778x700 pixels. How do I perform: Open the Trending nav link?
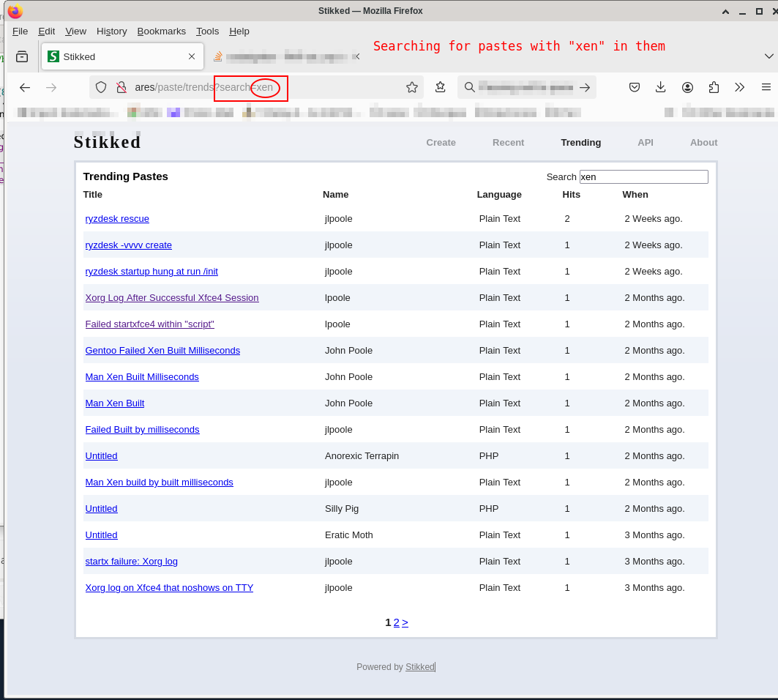(580, 143)
